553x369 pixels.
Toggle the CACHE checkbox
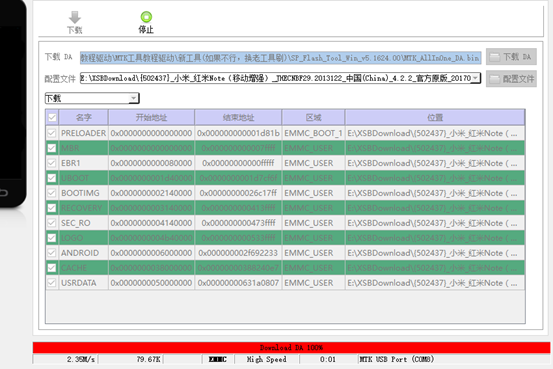click(51, 268)
